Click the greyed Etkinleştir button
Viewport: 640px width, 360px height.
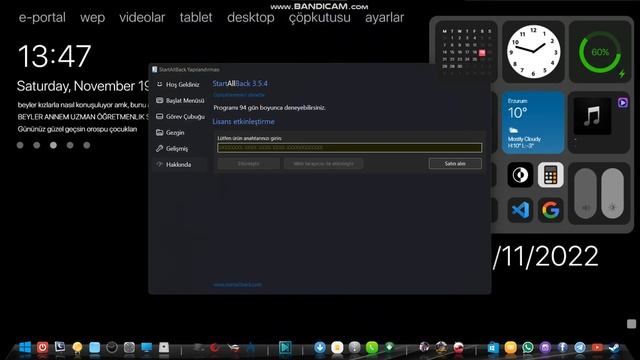tap(249, 164)
